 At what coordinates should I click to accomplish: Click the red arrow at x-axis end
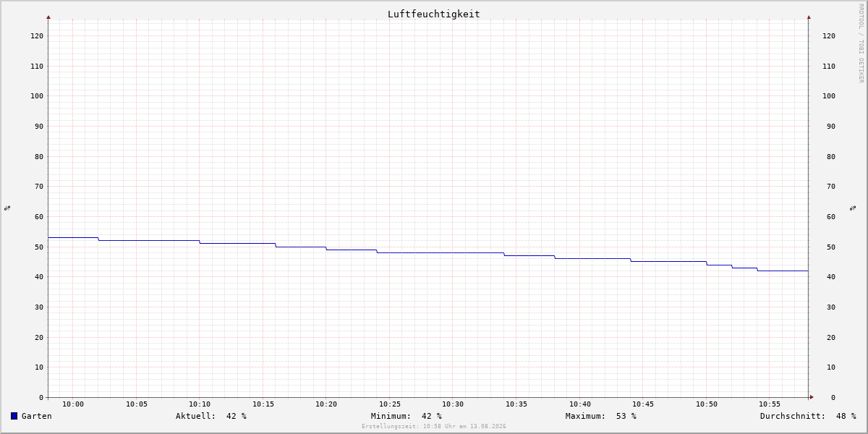click(812, 397)
